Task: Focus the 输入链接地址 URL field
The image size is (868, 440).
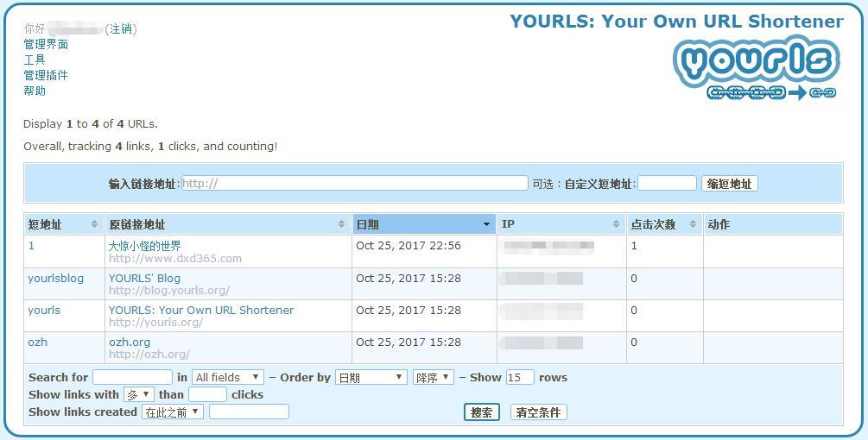Action: pos(355,184)
